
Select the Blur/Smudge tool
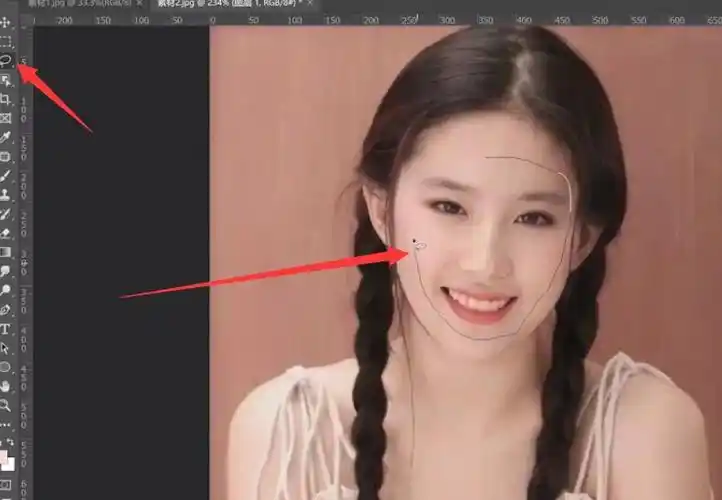click(x=6, y=271)
